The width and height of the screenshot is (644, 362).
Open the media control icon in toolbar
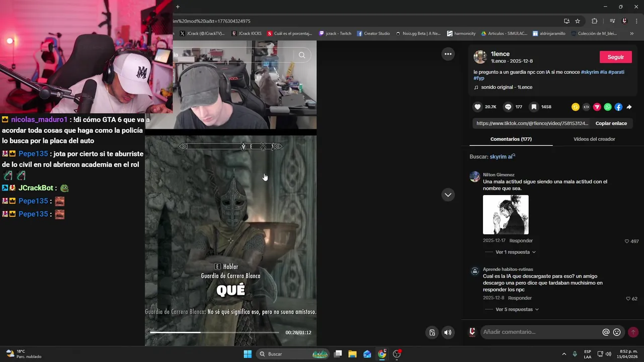(612, 21)
